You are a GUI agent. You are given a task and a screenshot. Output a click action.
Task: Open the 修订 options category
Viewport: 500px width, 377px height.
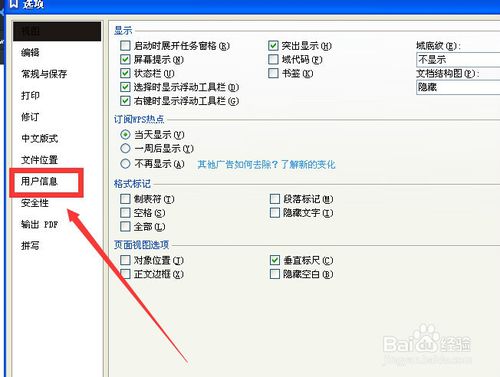coord(30,117)
